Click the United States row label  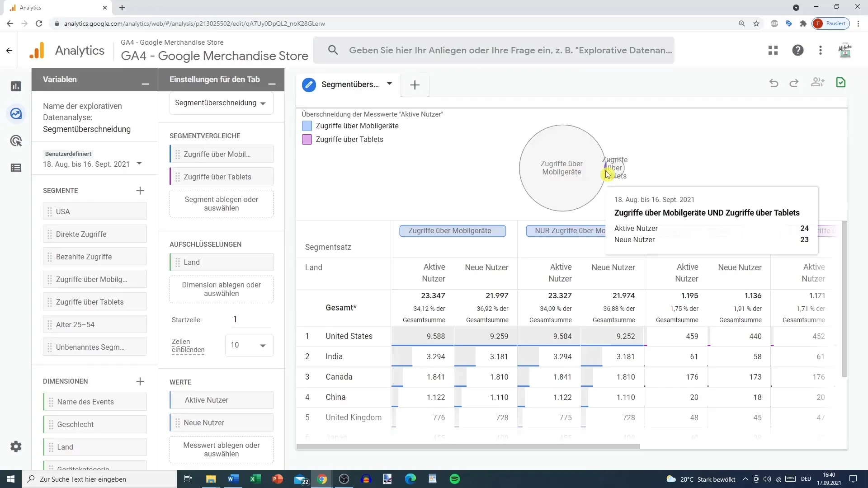tap(349, 336)
